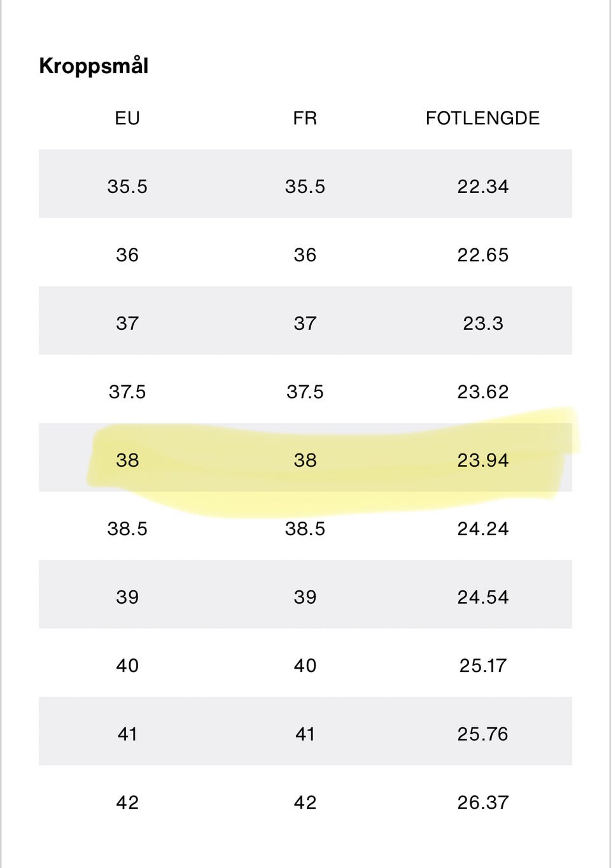
Task: Select EU size 40 cell
Action: pos(127,665)
